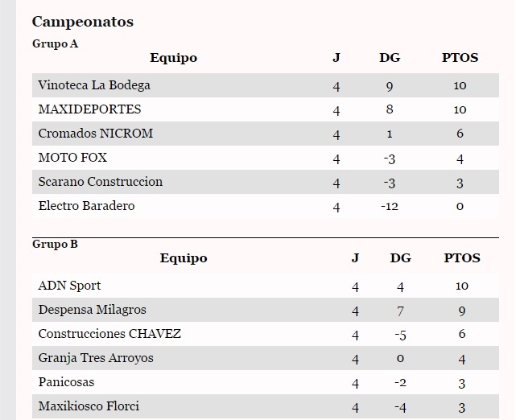Select Electro Baradero team entry
This screenshot has width=516, height=420.
(x=87, y=206)
